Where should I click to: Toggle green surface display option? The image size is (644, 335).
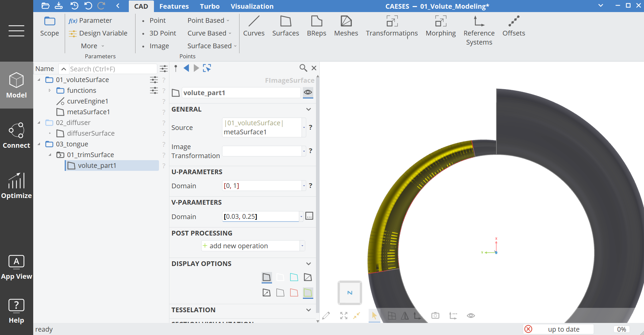308,293
